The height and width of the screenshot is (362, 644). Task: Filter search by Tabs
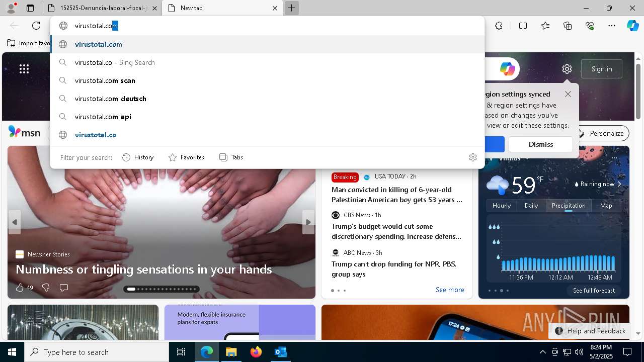(231, 157)
